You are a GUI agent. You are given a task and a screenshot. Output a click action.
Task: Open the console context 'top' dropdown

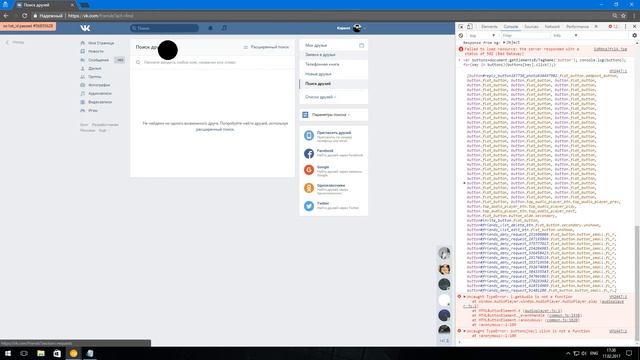(482, 36)
